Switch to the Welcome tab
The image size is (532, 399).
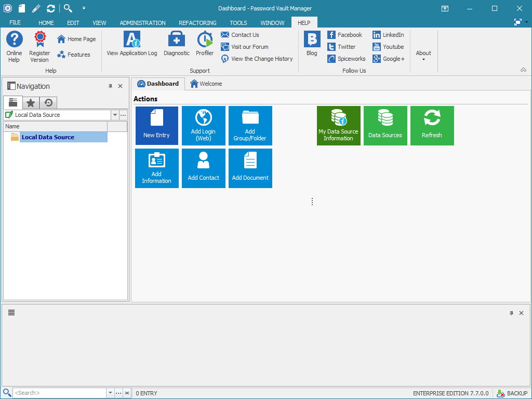(206, 84)
